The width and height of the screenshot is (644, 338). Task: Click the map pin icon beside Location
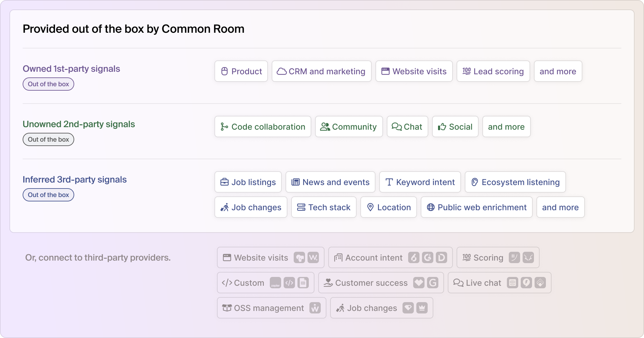(x=370, y=207)
